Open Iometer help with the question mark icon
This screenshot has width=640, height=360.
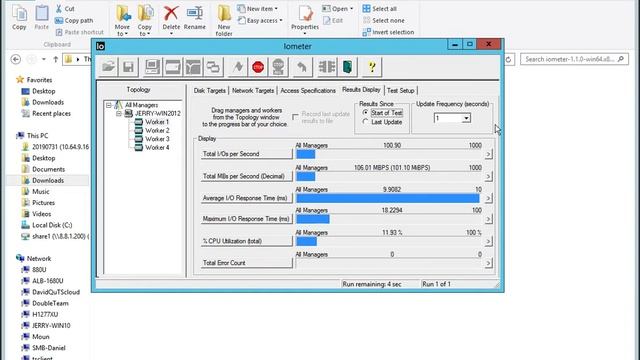pyautogui.click(x=372, y=67)
